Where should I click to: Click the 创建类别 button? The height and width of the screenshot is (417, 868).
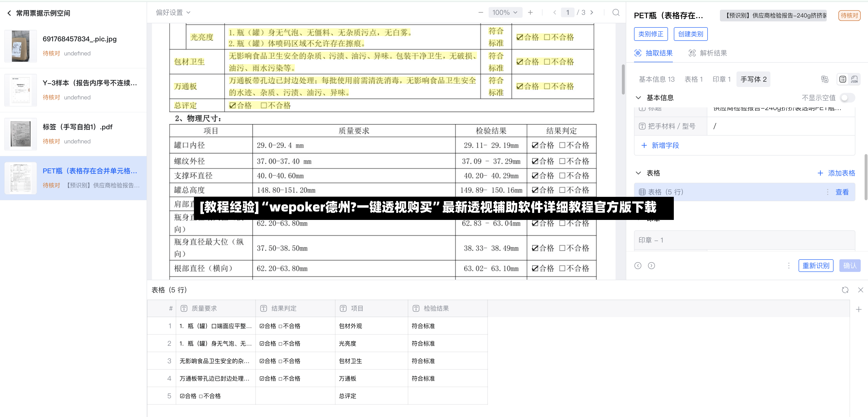690,34
